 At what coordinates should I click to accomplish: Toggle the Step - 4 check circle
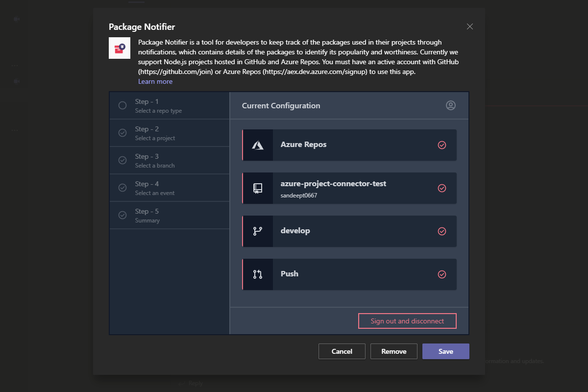pyautogui.click(x=122, y=188)
